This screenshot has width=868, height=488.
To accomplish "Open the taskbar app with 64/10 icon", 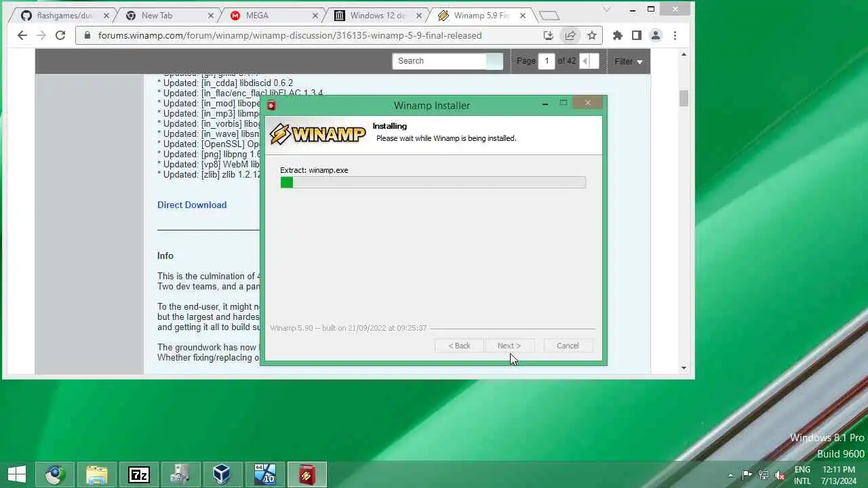I will click(264, 474).
